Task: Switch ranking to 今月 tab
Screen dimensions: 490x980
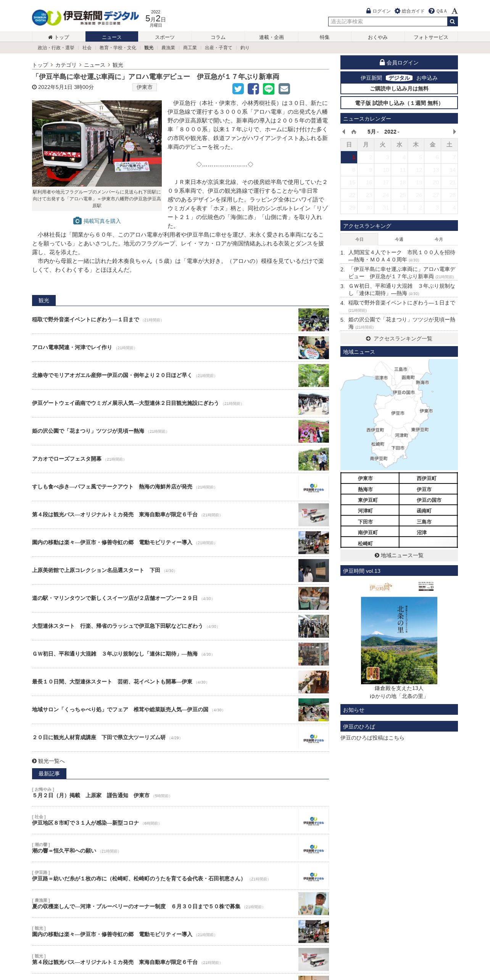Action: tap(438, 239)
